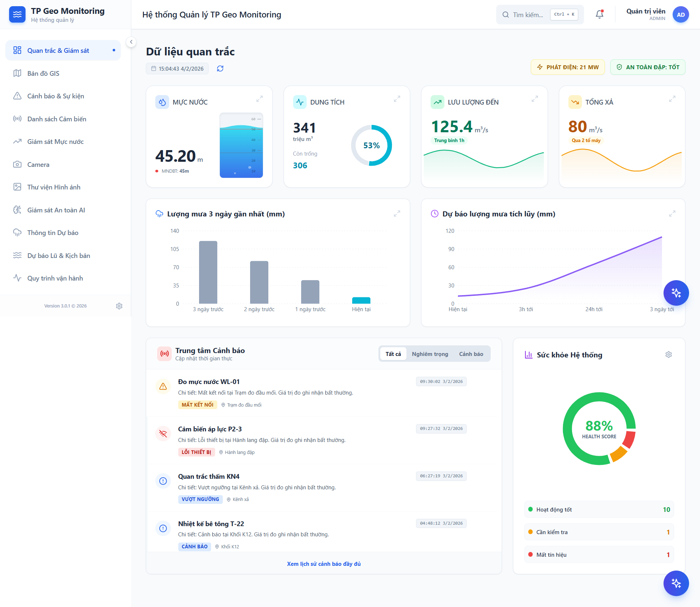Image resolution: width=700 pixels, height=607 pixels.
Task: Expand the Mực nước card
Action: tap(259, 99)
